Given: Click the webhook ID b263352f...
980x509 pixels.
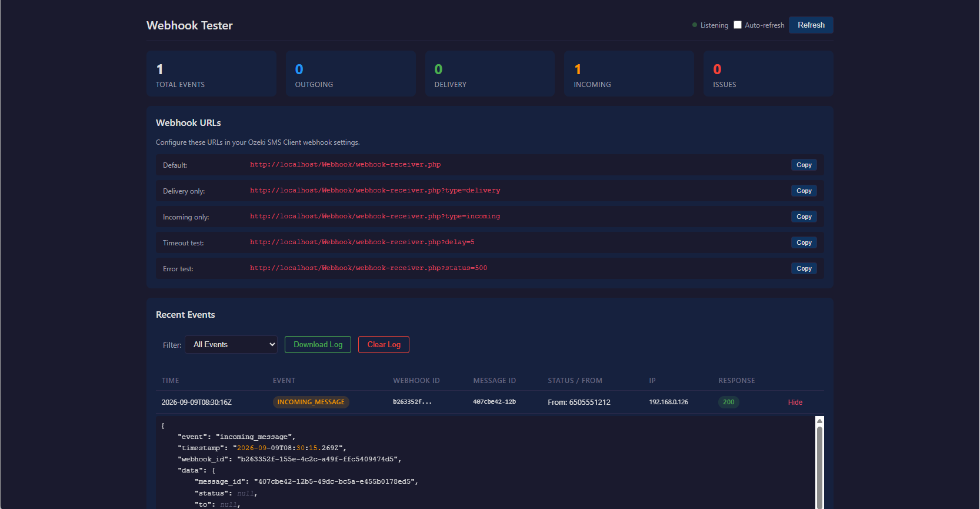Looking at the screenshot, I should [412, 402].
